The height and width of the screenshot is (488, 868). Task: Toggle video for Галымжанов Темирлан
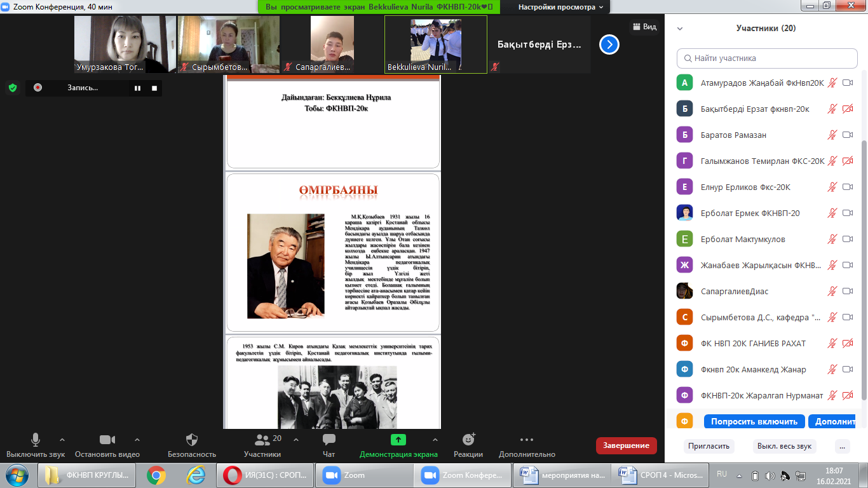click(847, 161)
